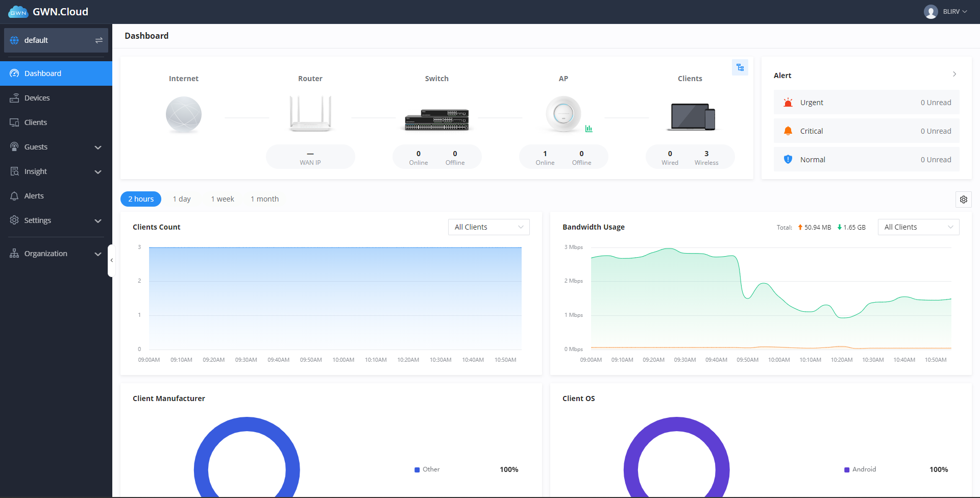Switch to the 1 week view

[x=223, y=199]
